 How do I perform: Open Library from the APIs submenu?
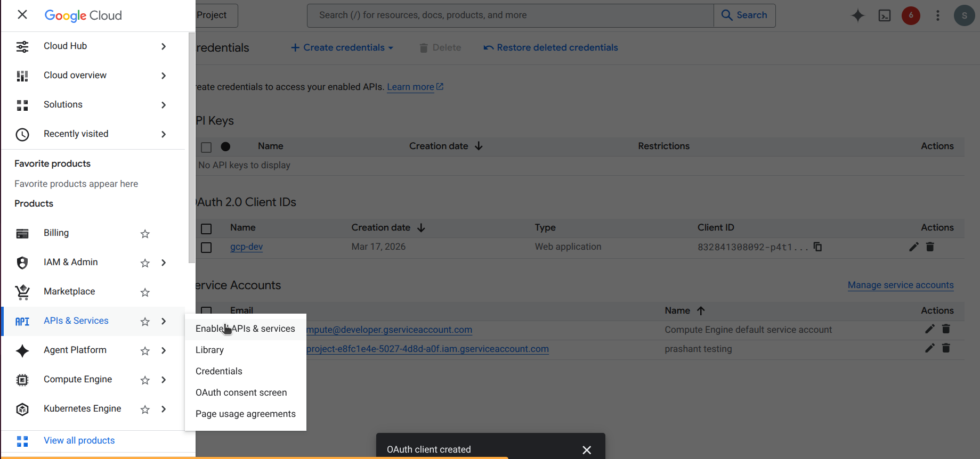[x=245, y=350]
